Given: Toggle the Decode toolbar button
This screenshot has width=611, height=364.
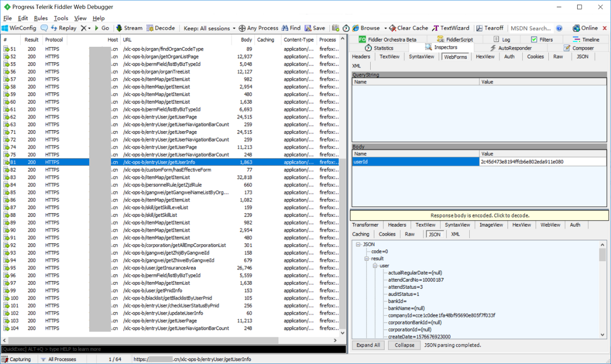Looking at the screenshot, I should point(161,28).
